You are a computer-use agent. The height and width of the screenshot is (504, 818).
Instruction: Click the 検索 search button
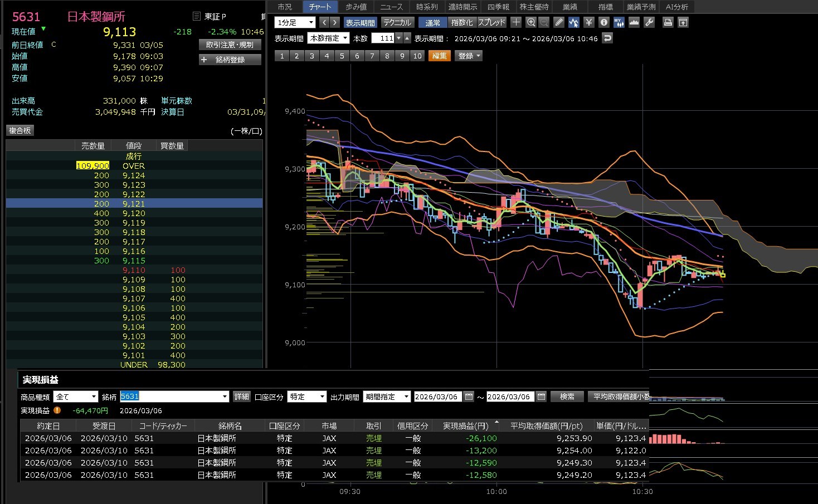pyautogui.click(x=567, y=397)
